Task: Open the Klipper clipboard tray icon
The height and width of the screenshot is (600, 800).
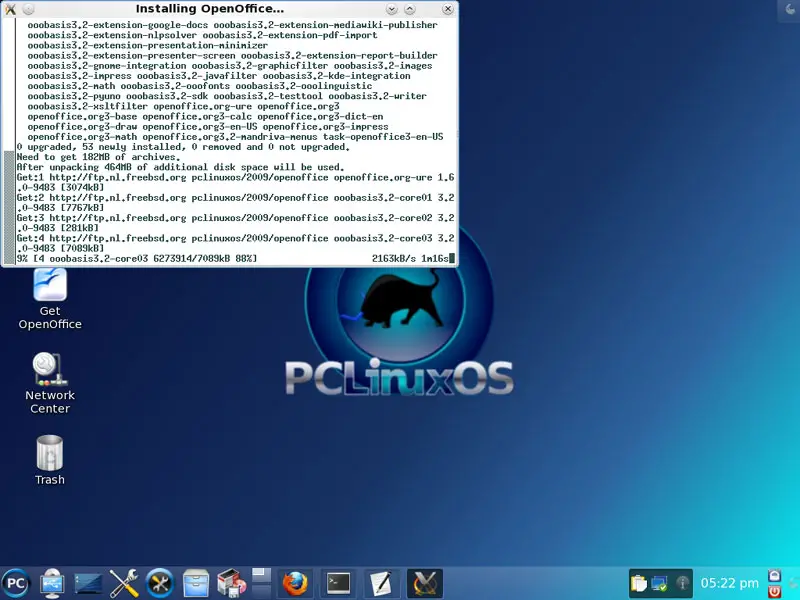Action: tap(639, 583)
